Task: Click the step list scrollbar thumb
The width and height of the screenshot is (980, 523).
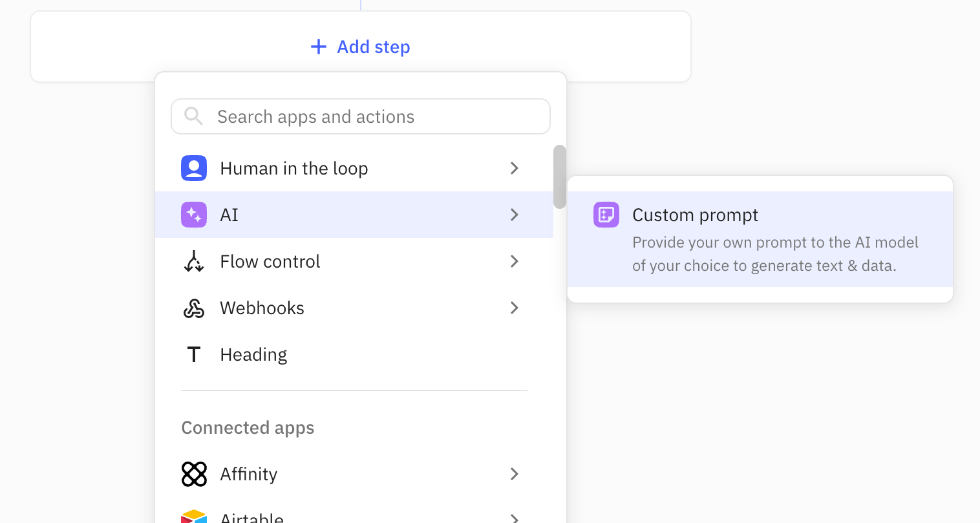Action: click(x=560, y=176)
